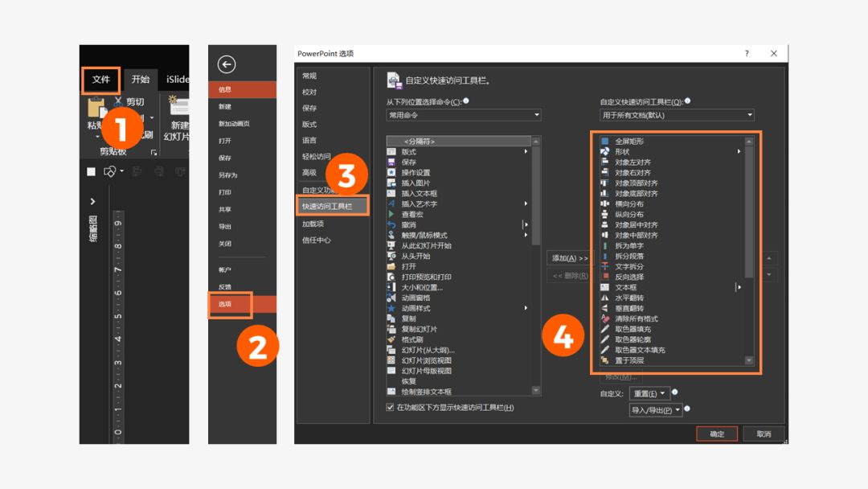This screenshot has height=489, width=868.
Task: Open the 用于所有文档(默认) dropdown
Action: click(677, 115)
